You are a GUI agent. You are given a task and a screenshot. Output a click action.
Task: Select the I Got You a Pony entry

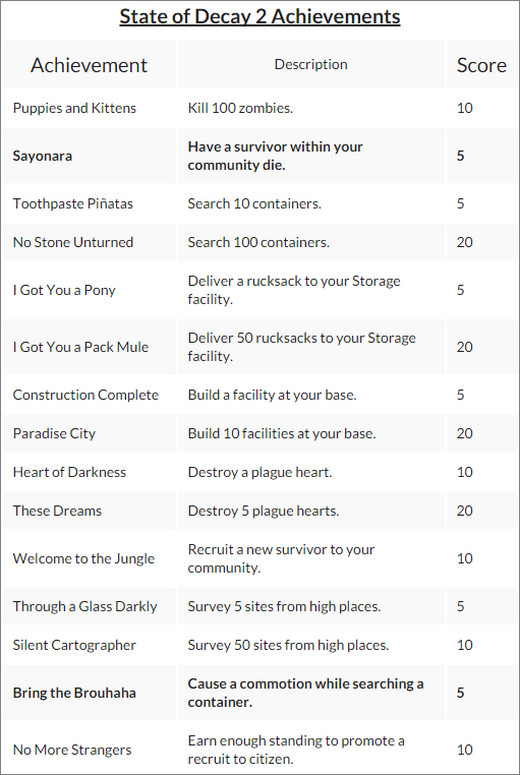64,290
